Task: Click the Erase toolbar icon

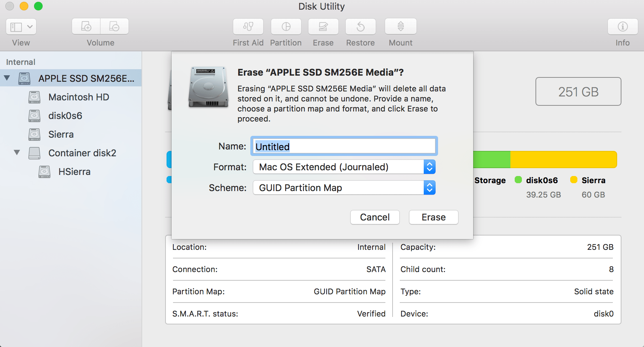Action: pos(323,27)
